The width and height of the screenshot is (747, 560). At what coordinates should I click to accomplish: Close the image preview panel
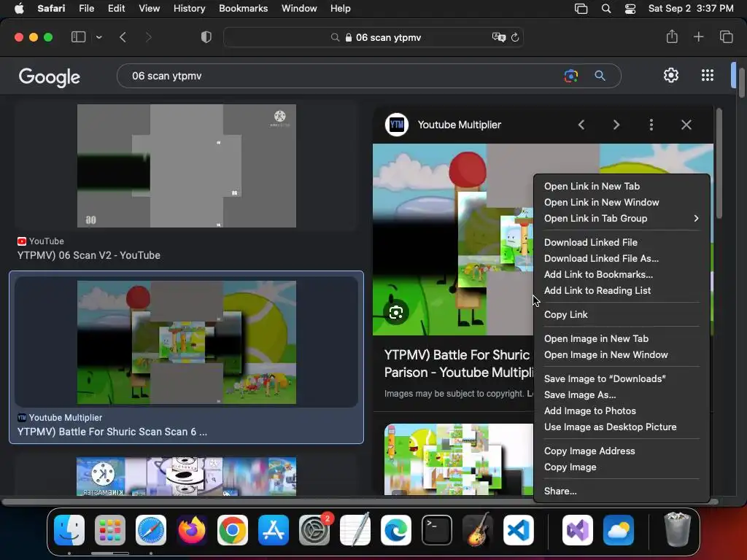686,125
